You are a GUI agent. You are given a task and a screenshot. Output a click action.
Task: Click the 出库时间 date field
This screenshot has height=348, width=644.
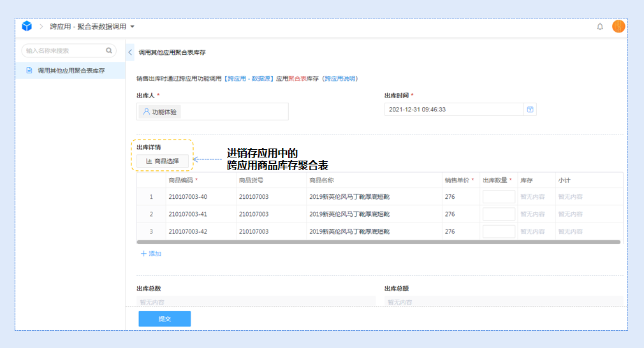coord(453,110)
